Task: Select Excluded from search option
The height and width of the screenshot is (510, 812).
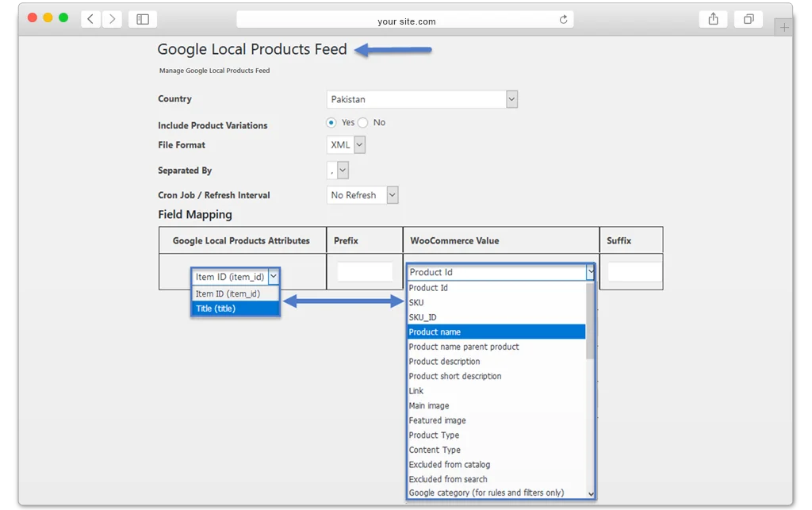Action: 496,479
